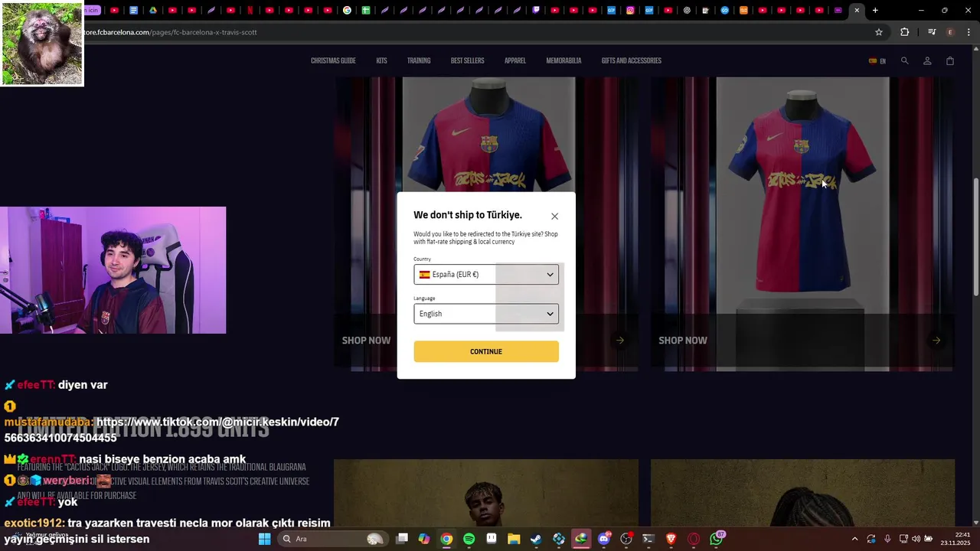Screen dimensions: 980x551
Task: Switch to the Instagram tab
Action: click(x=631, y=11)
